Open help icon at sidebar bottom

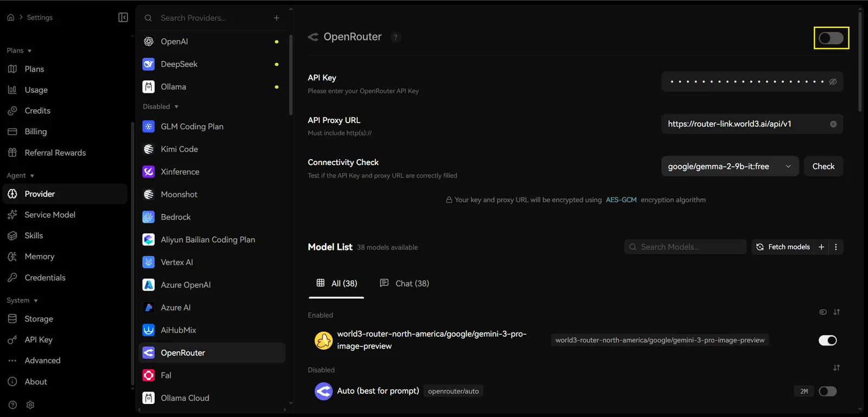pos(13,405)
